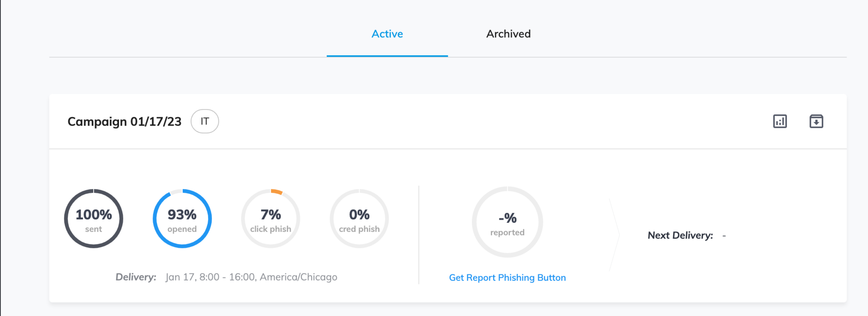868x316 pixels.
Task: Click the Get Report Phishing Button link
Action: 507,278
